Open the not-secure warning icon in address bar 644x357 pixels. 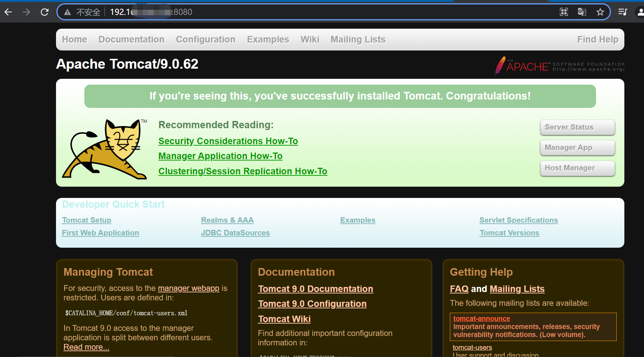coord(67,12)
